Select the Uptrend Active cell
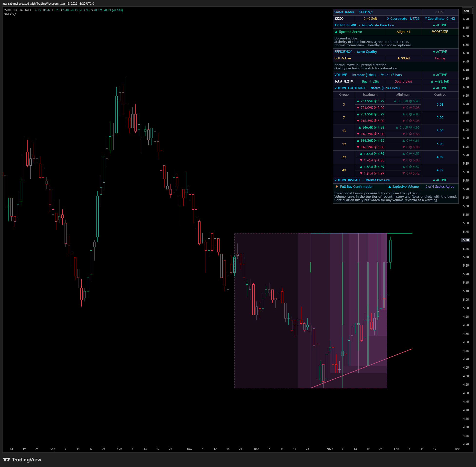 [x=359, y=32]
